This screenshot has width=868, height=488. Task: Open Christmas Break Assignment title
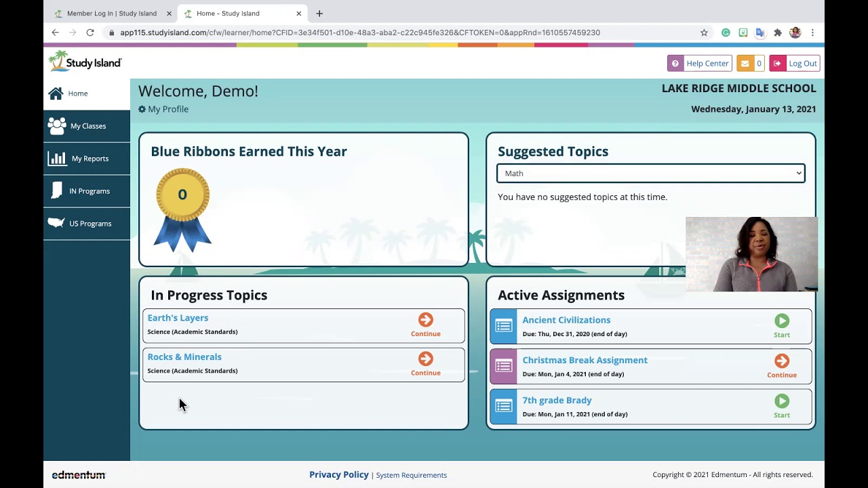coord(585,360)
